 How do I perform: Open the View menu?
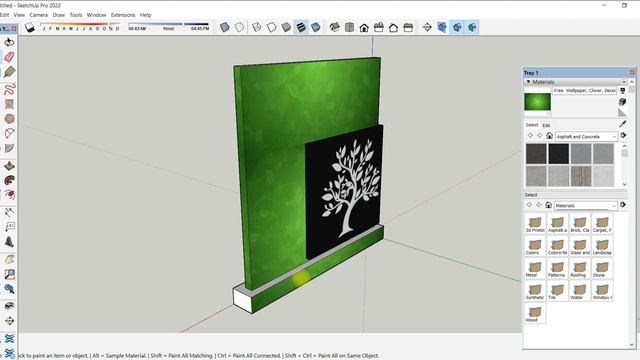click(19, 15)
